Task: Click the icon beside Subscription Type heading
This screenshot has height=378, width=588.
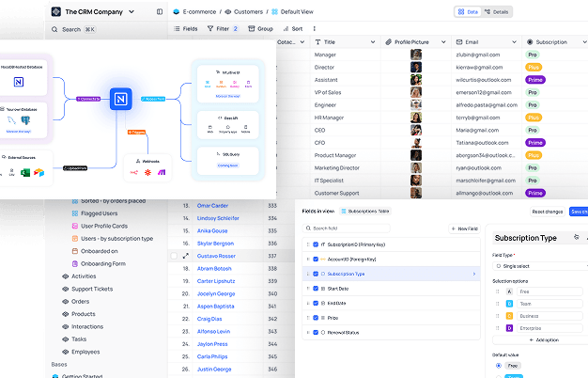Action: click(x=577, y=237)
